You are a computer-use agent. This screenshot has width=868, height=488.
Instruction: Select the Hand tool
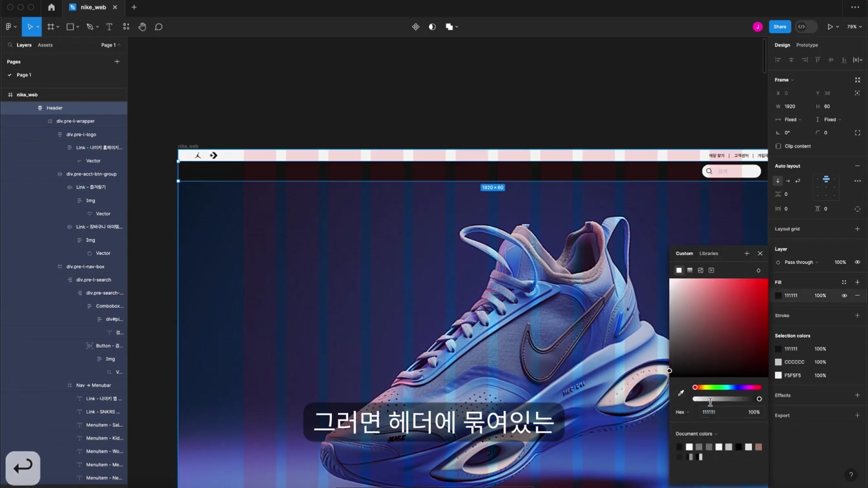(x=142, y=26)
